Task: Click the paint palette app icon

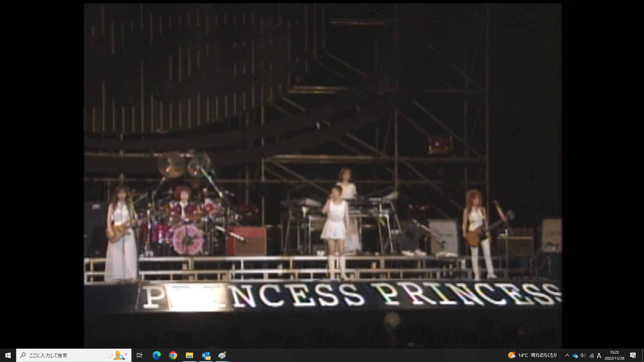Action: click(222, 355)
